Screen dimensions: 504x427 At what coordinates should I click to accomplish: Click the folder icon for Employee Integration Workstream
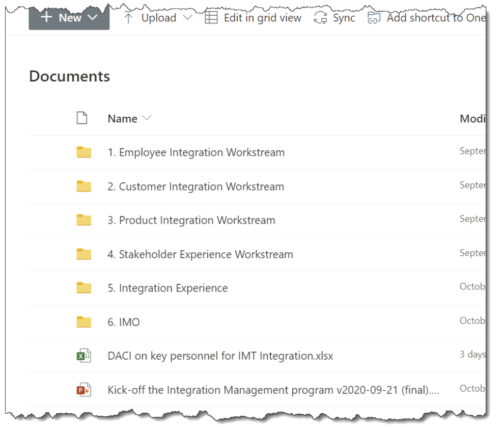tap(83, 152)
